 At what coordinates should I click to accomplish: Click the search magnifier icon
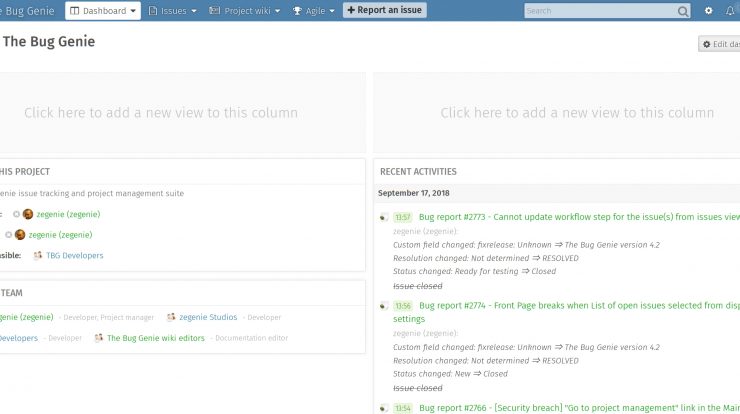682,11
